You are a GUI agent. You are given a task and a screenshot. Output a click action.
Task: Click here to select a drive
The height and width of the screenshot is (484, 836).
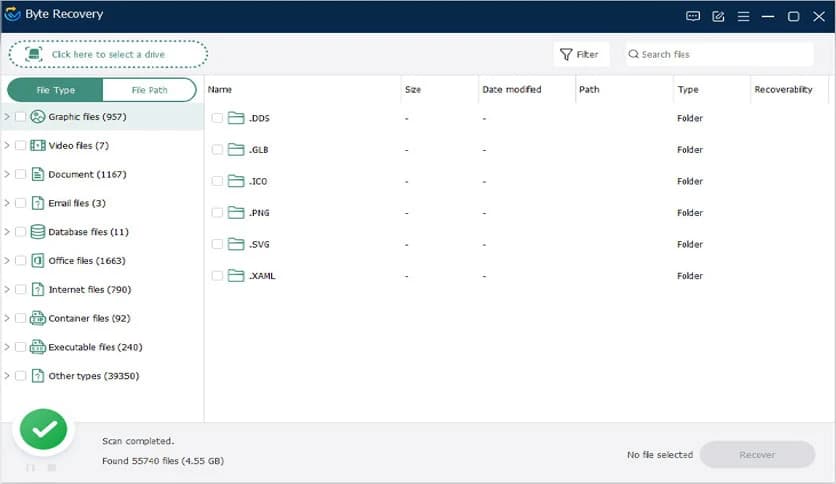click(108, 54)
